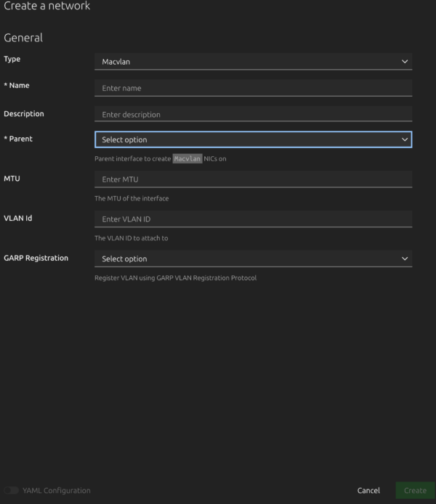Click the GARP Registration label
Image resolution: width=436 pixels, height=504 pixels.
pyautogui.click(x=36, y=258)
